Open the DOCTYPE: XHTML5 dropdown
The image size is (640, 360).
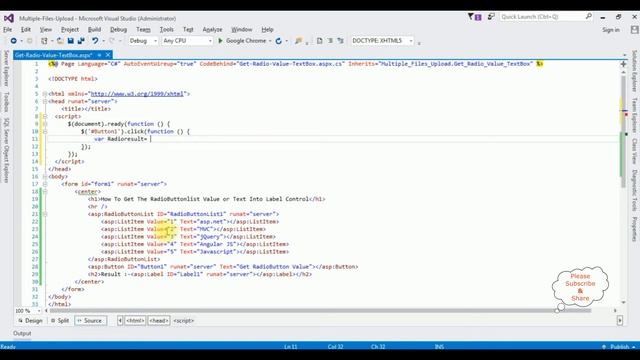[x=382, y=41]
